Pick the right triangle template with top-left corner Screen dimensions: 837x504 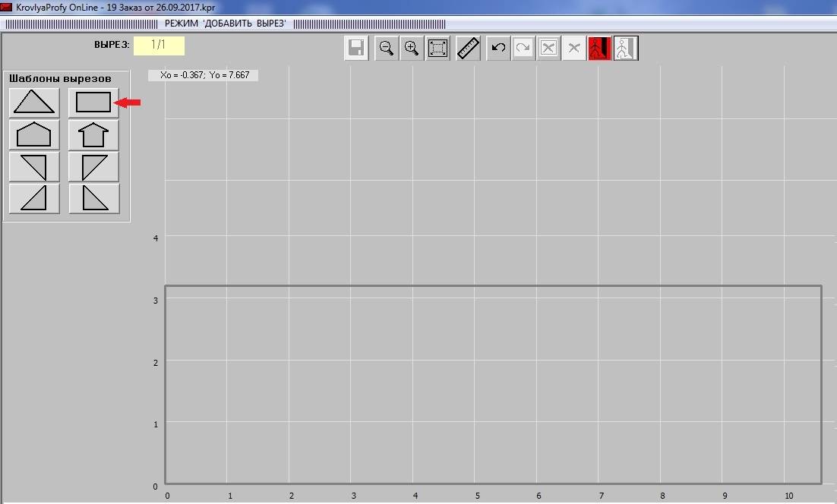93,167
